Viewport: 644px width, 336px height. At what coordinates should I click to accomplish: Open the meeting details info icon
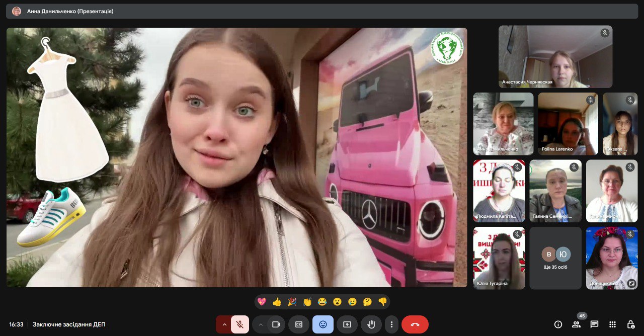(558, 324)
